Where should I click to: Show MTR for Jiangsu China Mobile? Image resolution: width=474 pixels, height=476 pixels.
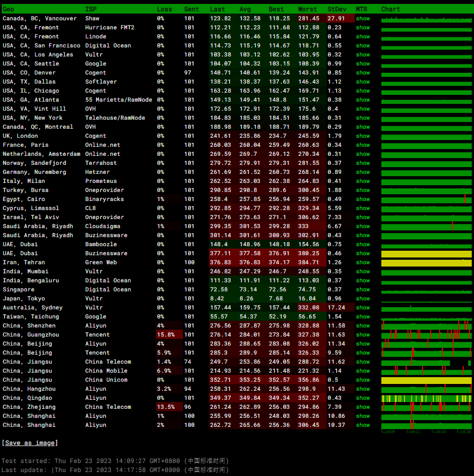click(x=363, y=371)
